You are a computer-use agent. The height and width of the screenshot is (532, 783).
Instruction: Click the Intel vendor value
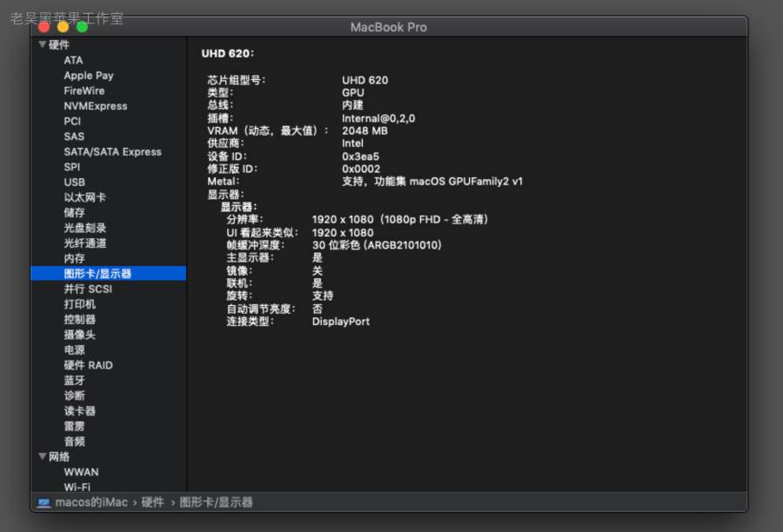click(x=352, y=143)
